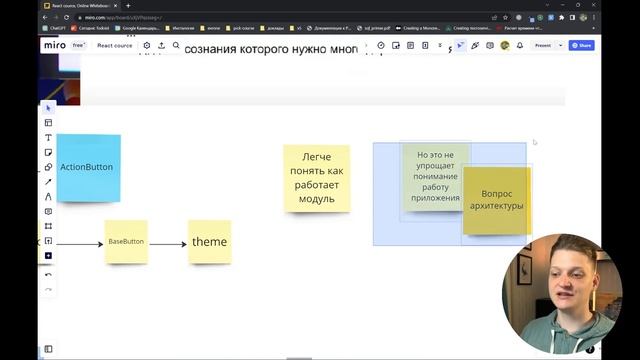
Task: Go back in browser history
Action: coord(45,18)
